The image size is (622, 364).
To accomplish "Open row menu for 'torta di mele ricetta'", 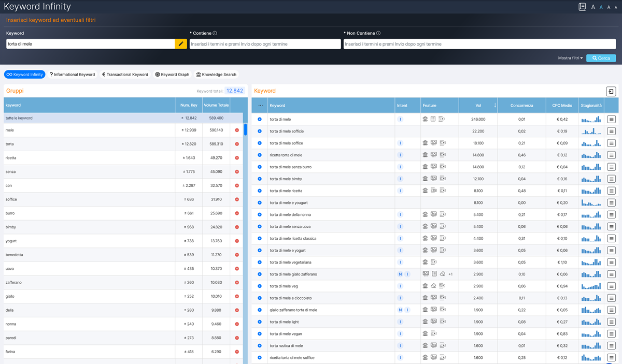I will pos(612,191).
